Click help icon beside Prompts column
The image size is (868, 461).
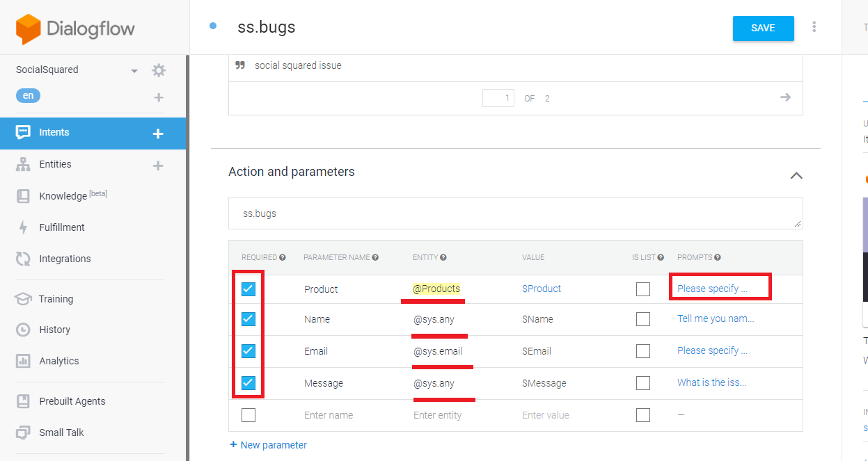click(x=717, y=257)
